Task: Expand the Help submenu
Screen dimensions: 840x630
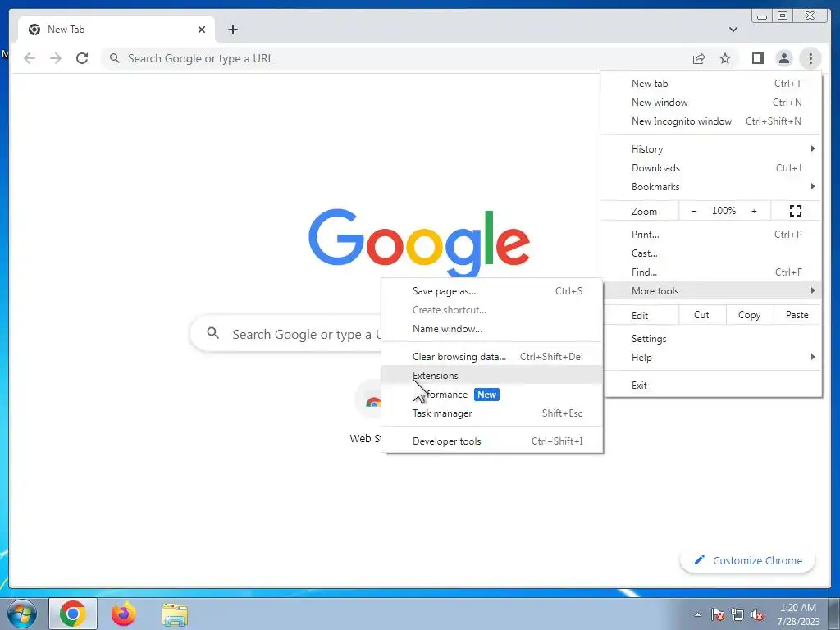Action: 711,358
